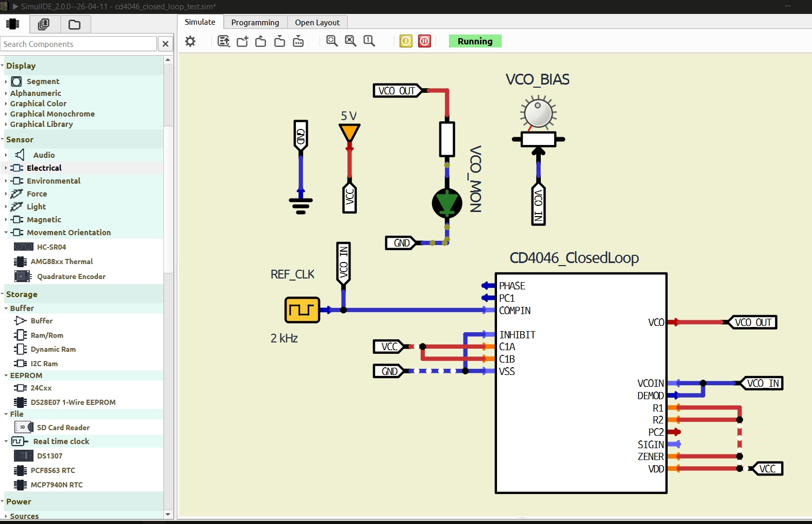
Task: Switch to the stacked chips library tab
Action: tap(44, 24)
